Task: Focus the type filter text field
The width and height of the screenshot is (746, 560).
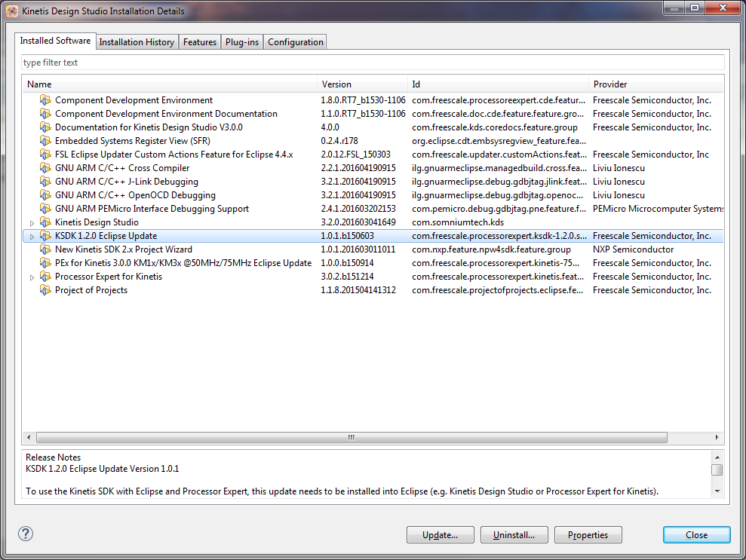Action: click(373, 63)
